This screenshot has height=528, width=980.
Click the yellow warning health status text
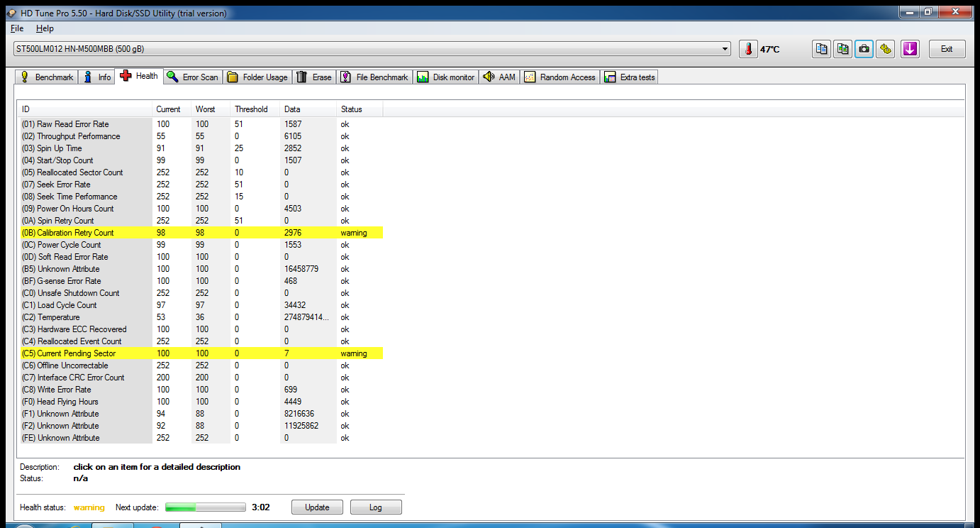89,507
